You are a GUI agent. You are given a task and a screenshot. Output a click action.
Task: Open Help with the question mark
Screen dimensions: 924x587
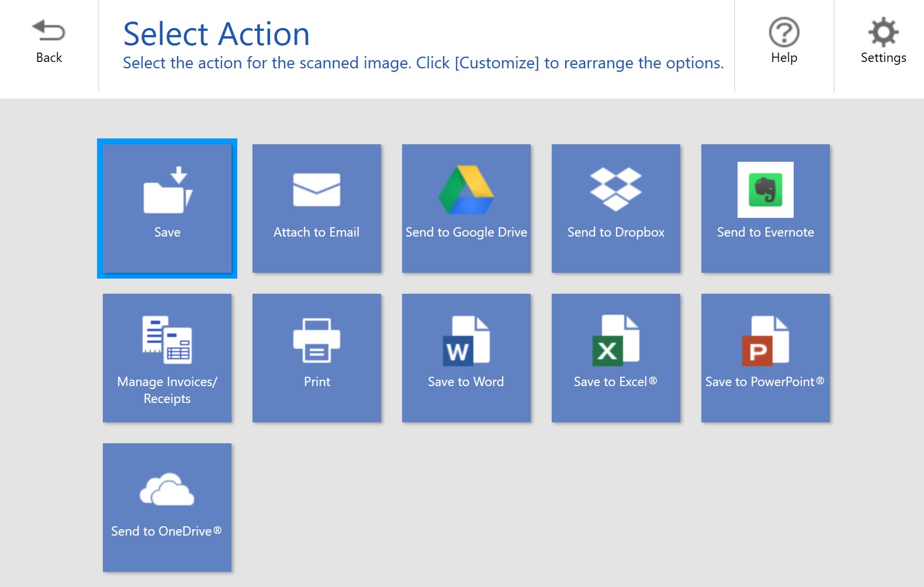pos(784,32)
